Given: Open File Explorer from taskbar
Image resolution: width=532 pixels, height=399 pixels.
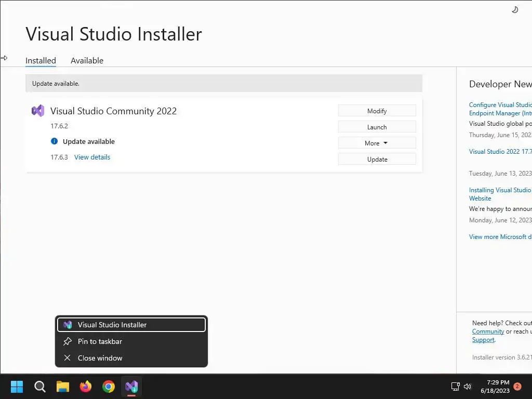Looking at the screenshot, I should pos(63,387).
